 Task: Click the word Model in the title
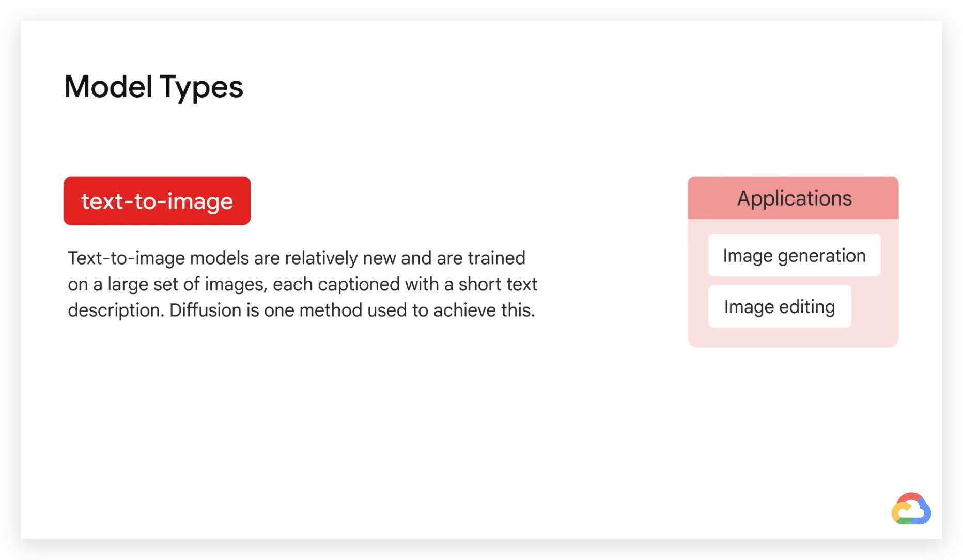tap(108, 86)
